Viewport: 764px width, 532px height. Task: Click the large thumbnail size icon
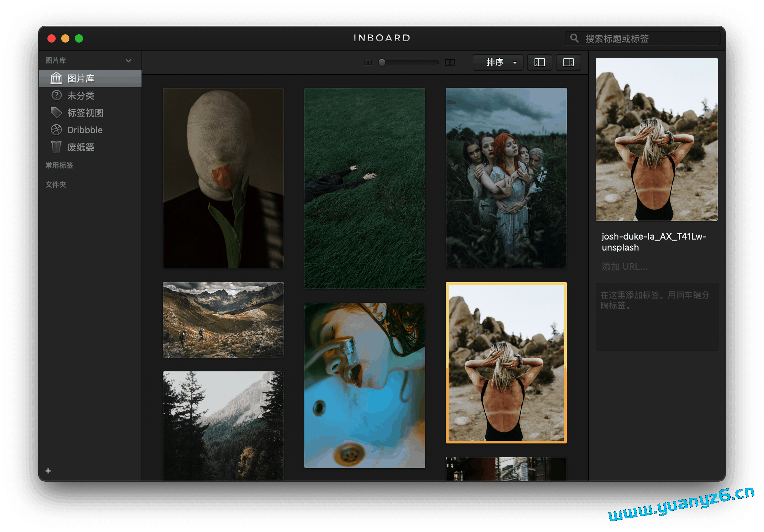[450, 62]
